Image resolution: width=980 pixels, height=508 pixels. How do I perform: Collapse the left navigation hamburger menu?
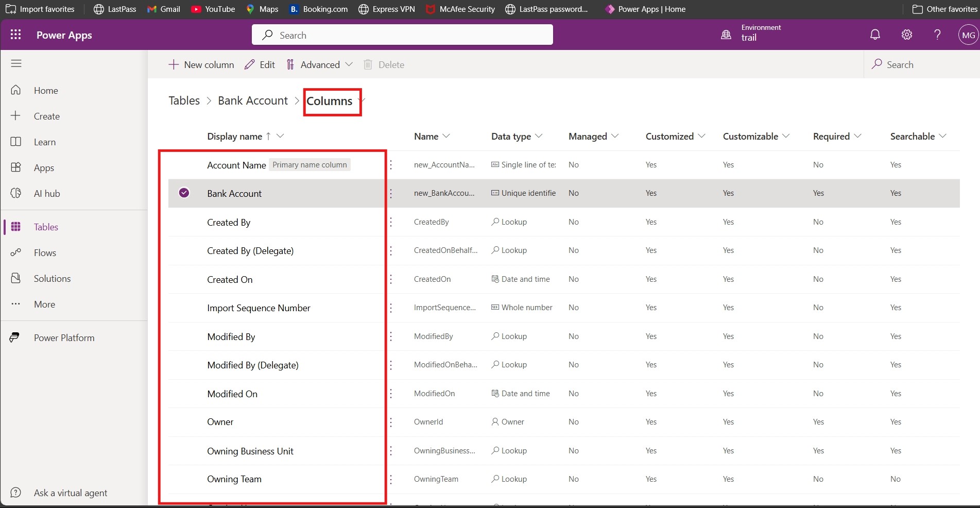[16, 63]
